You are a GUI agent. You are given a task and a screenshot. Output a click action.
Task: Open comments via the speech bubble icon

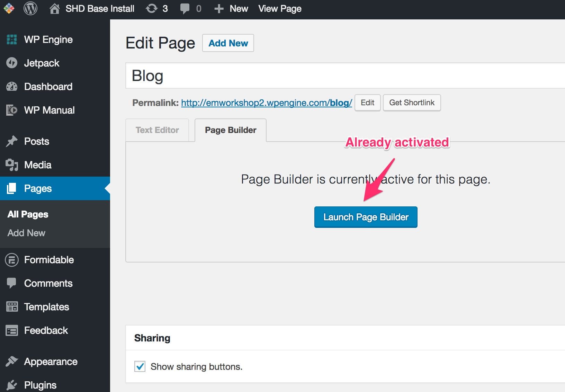(x=185, y=9)
